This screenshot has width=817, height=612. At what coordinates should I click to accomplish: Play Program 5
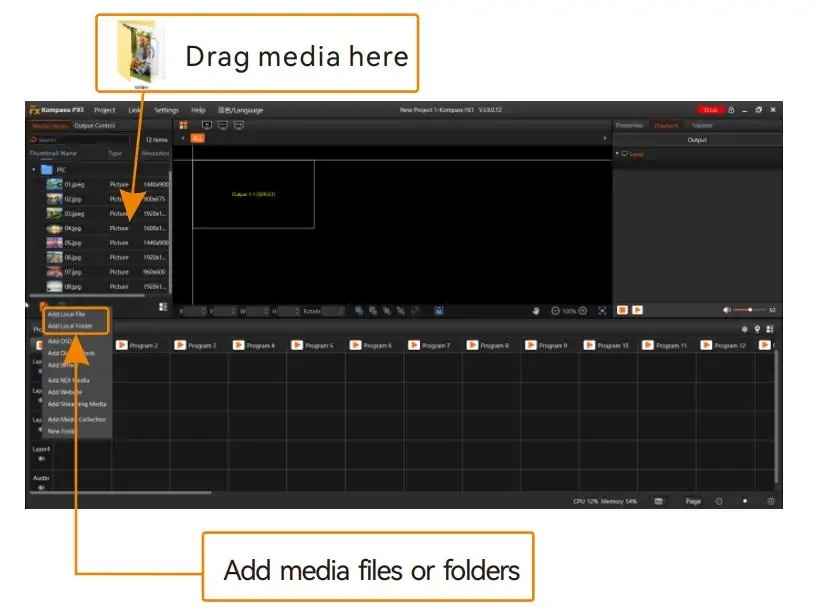pos(296,345)
